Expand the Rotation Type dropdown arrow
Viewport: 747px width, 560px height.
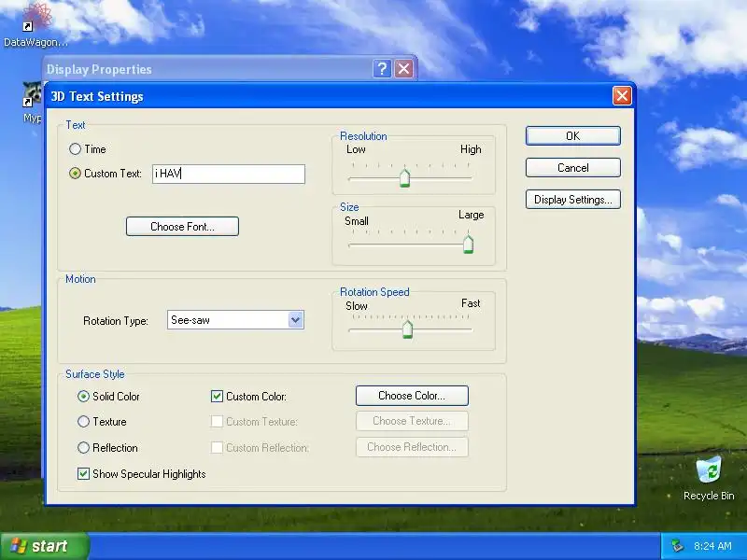295,320
